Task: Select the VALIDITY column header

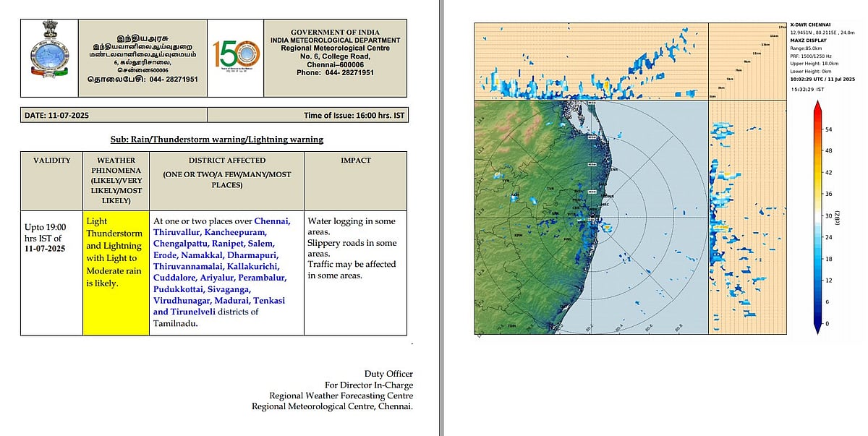Action: point(51,161)
